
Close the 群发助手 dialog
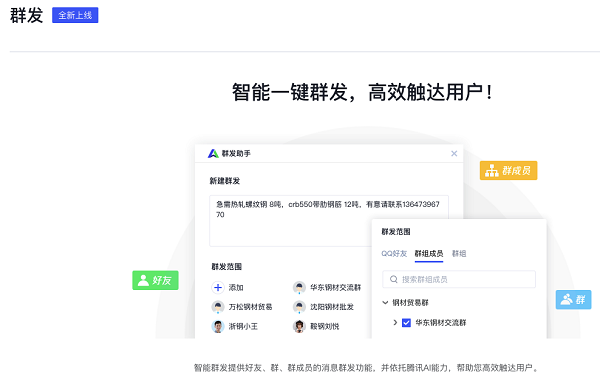coord(454,153)
